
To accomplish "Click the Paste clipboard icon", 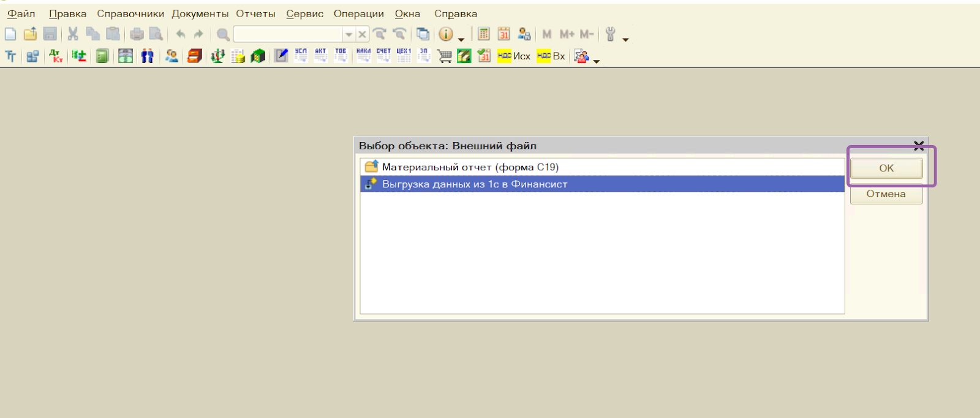I will [113, 34].
